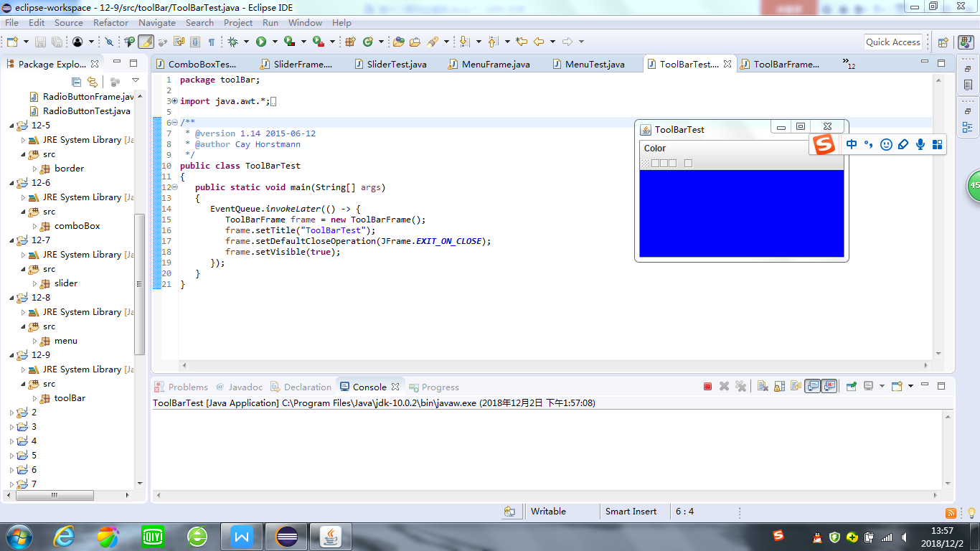
Task: Switch to the Problems view tab
Action: pos(182,387)
